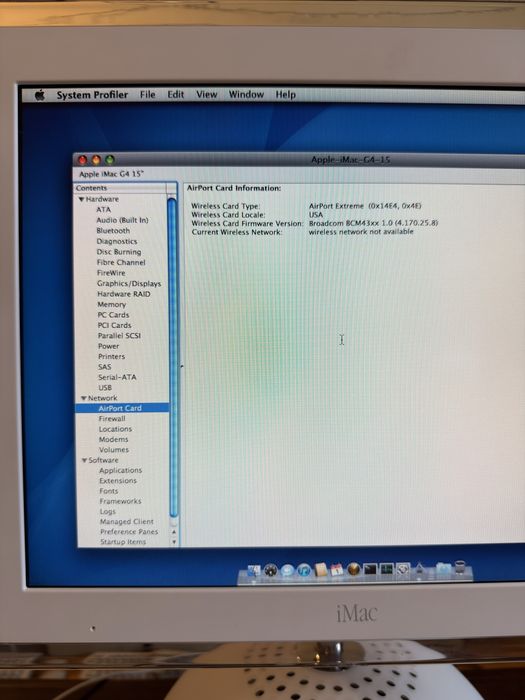Open Terminal from the Dock
This screenshot has width=525, height=700.
(370, 569)
